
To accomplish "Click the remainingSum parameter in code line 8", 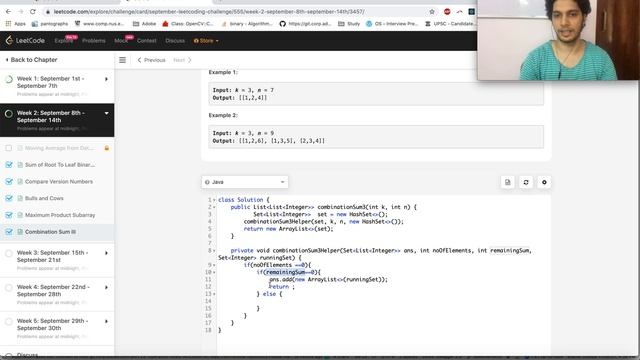I will click(510, 251).
